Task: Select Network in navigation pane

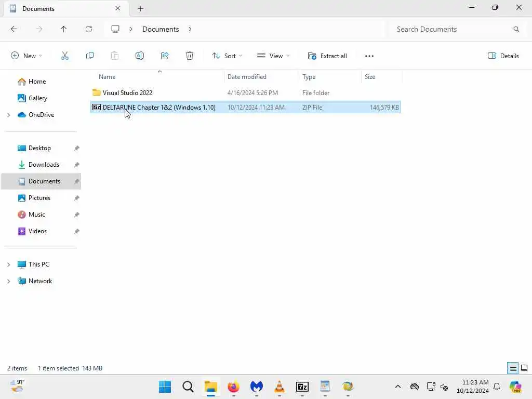Action: [x=41, y=281]
